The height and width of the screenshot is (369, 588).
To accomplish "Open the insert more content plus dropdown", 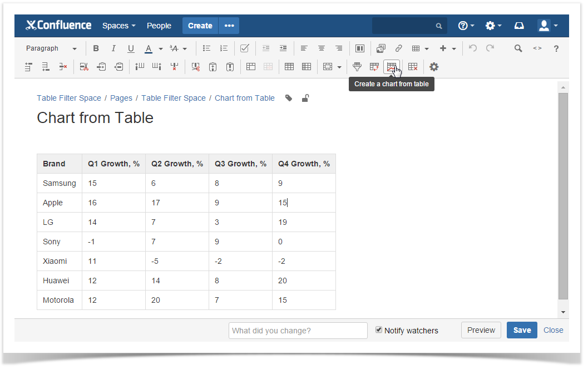I will (x=448, y=48).
